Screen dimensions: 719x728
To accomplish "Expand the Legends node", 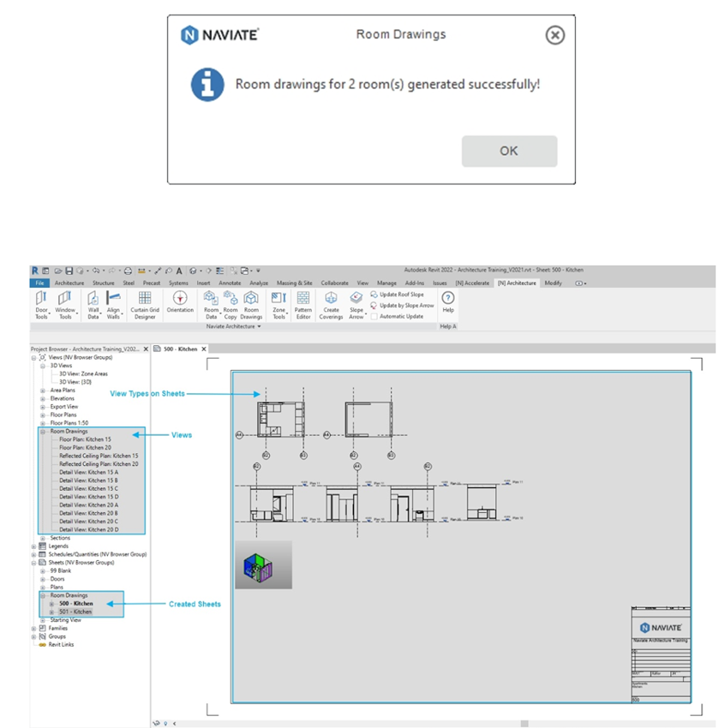I will (33, 546).
